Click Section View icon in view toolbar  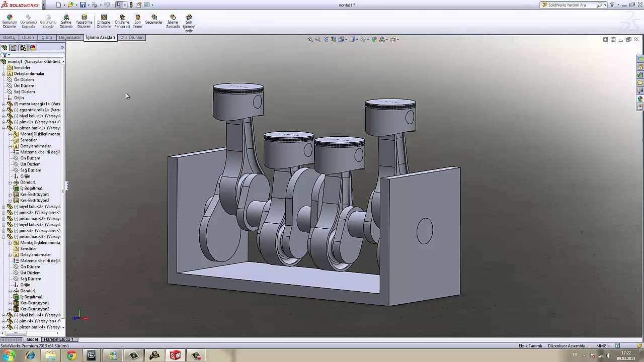click(333, 39)
